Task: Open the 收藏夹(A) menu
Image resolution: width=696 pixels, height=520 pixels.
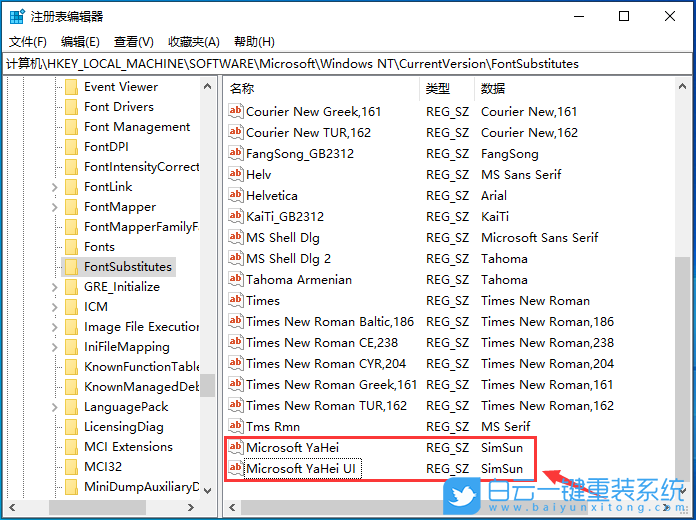Action: (193, 42)
